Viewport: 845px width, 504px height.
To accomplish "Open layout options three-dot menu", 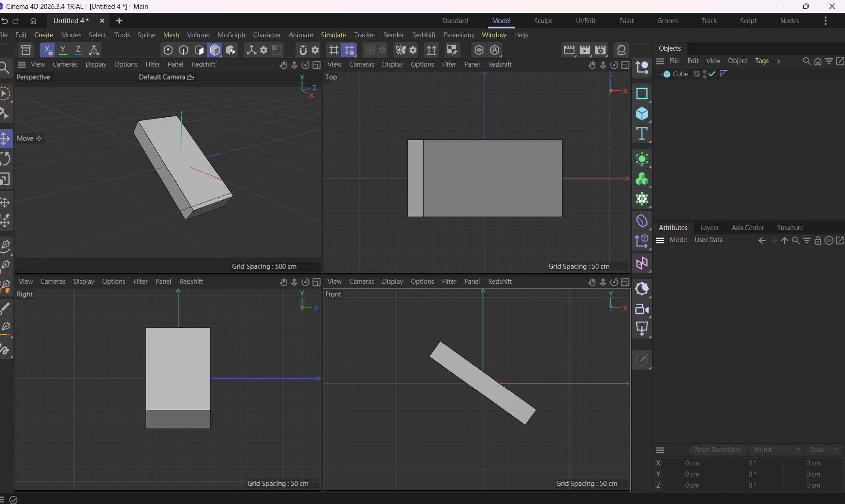I will [825, 21].
